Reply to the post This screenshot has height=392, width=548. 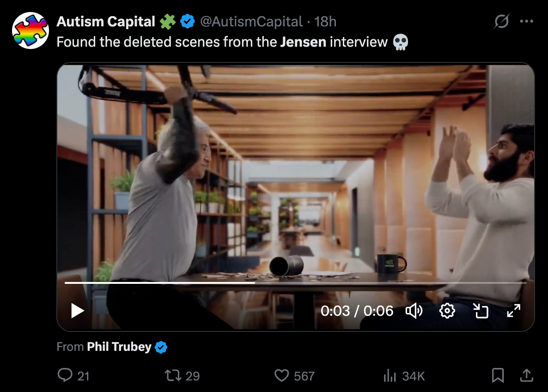[x=65, y=375]
